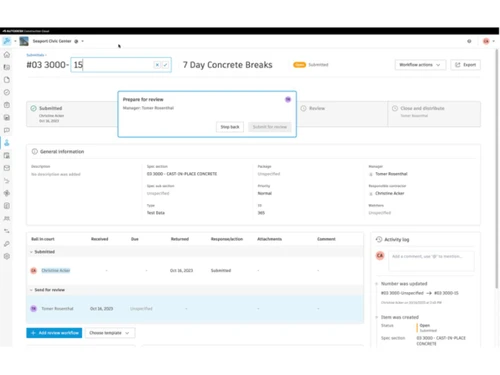Click the orange Open status badge
Viewport: 500px width, 375px height.
coord(299,65)
